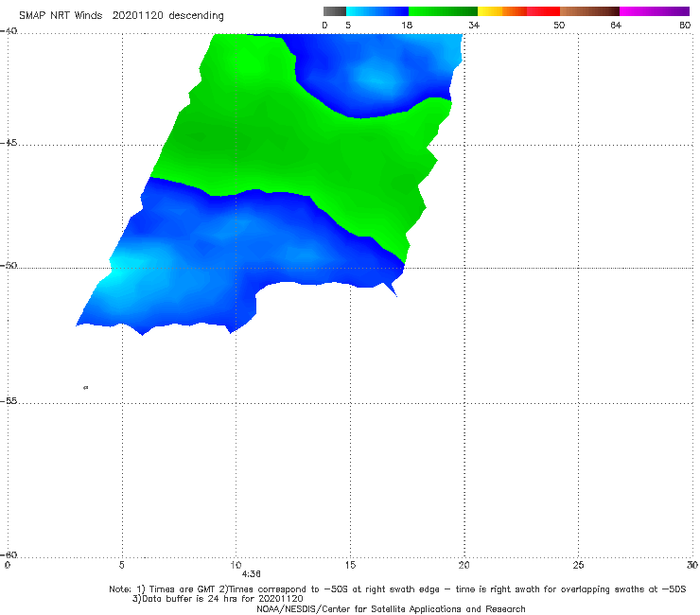Click the yellow-orange segment of the color bar
This screenshot has height=615, width=700.
(x=502, y=11)
